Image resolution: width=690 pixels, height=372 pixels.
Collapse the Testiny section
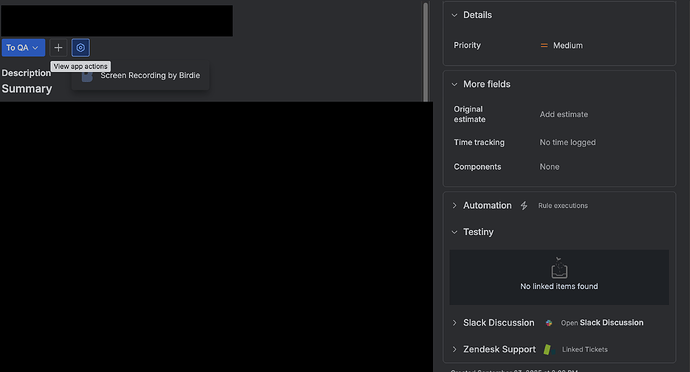click(x=454, y=232)
